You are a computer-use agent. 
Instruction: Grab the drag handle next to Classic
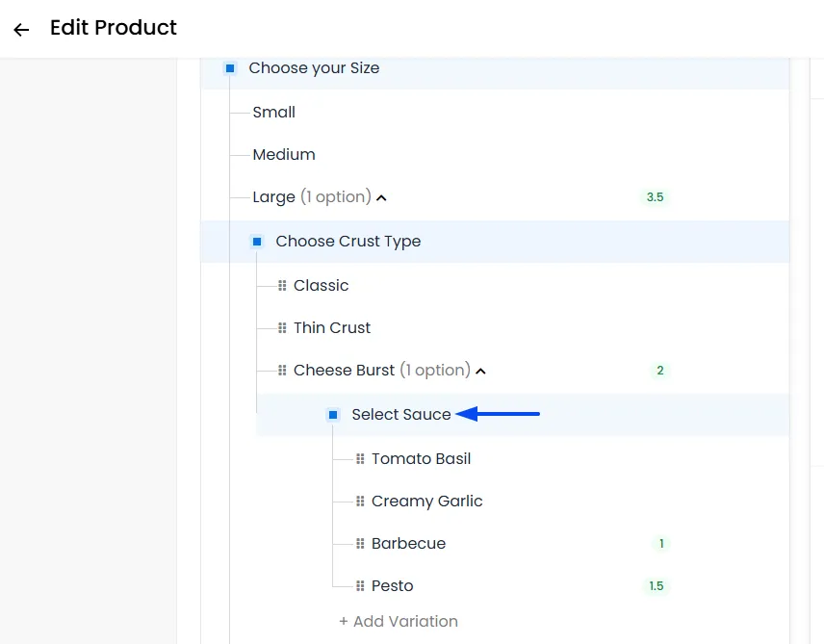pos(282,286)
